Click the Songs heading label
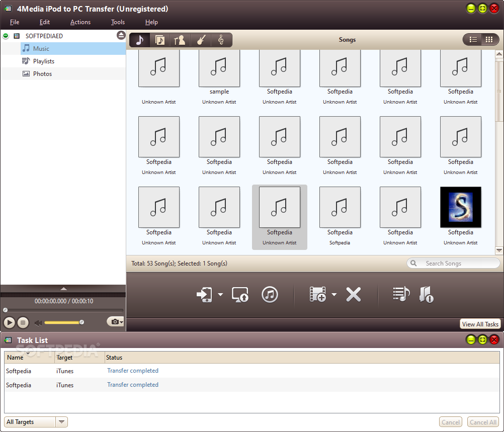 [x=347, y=40]
